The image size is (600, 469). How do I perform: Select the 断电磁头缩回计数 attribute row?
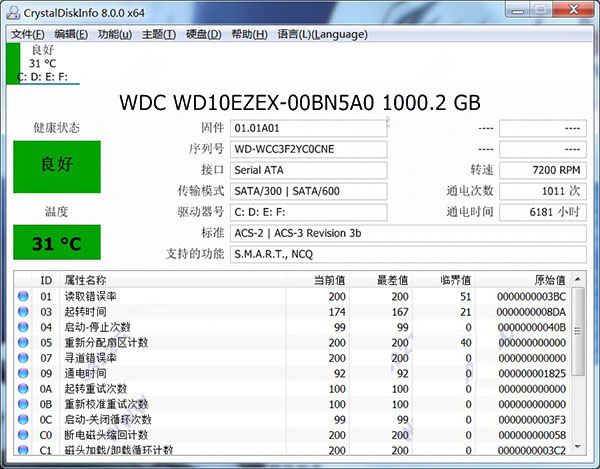coord(293,435)
